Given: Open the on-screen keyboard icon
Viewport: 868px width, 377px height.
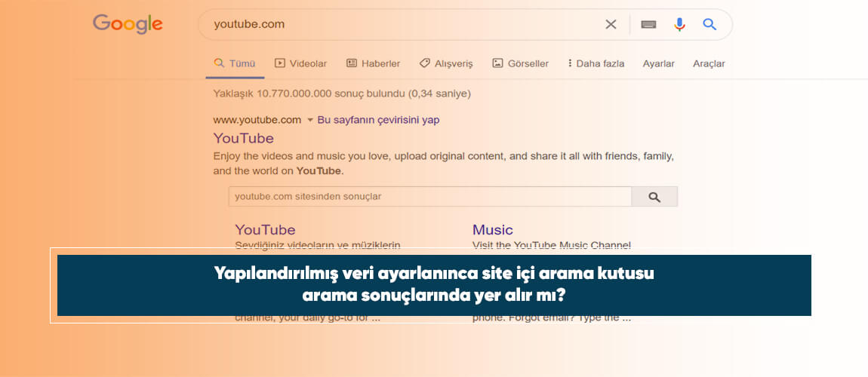Looking at the screenshot, I should pos(648,24).
